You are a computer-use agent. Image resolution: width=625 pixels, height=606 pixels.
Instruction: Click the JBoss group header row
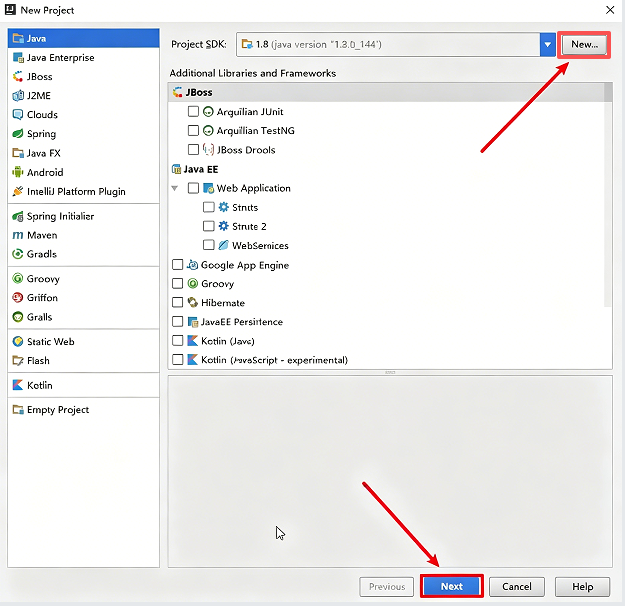(x=386, y=92)
